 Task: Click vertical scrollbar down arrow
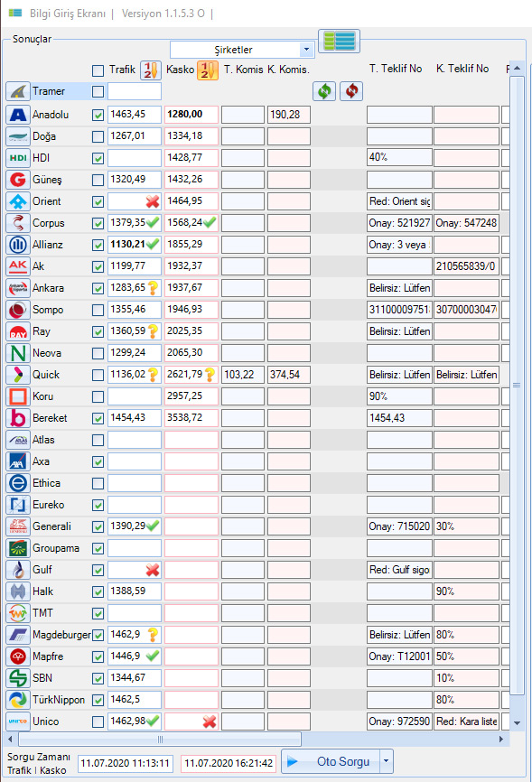(x=517, y=722)
